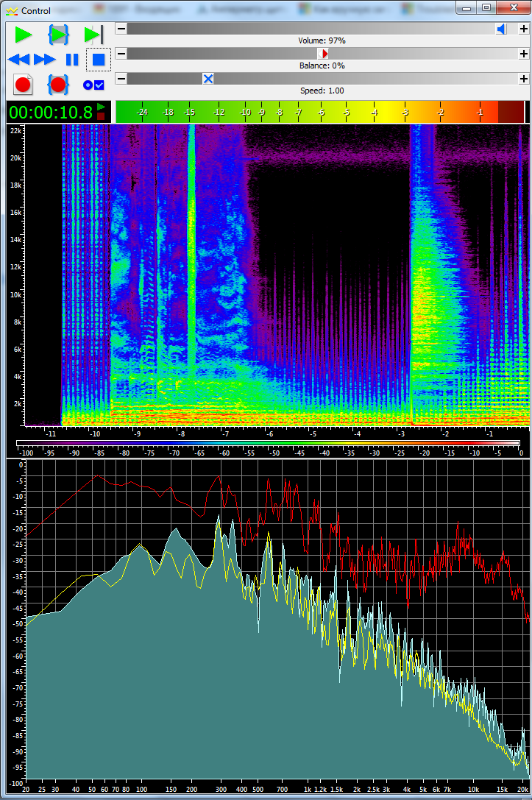Record into the selection with the bracketed red icon
Viewport: 532px width, 800px height.
[x=58, y=85]
